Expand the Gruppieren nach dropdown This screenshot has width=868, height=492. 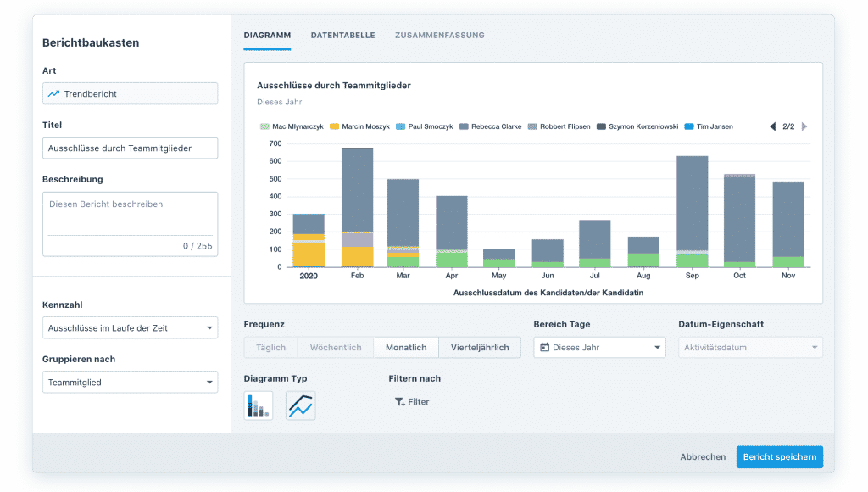pyautogui.click(x=130, y=383)
